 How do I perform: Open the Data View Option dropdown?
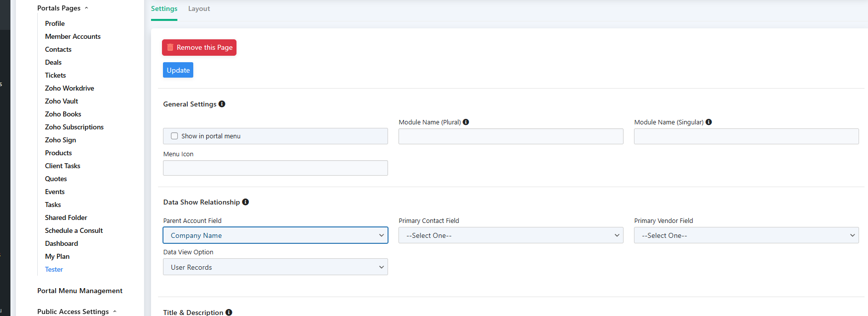click(x=275, y=267)
